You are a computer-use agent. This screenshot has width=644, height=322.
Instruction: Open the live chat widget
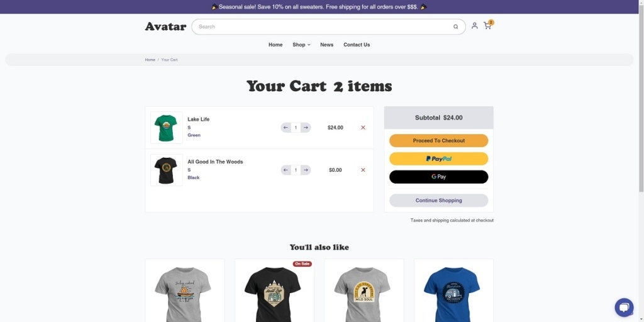coord(623,307)
